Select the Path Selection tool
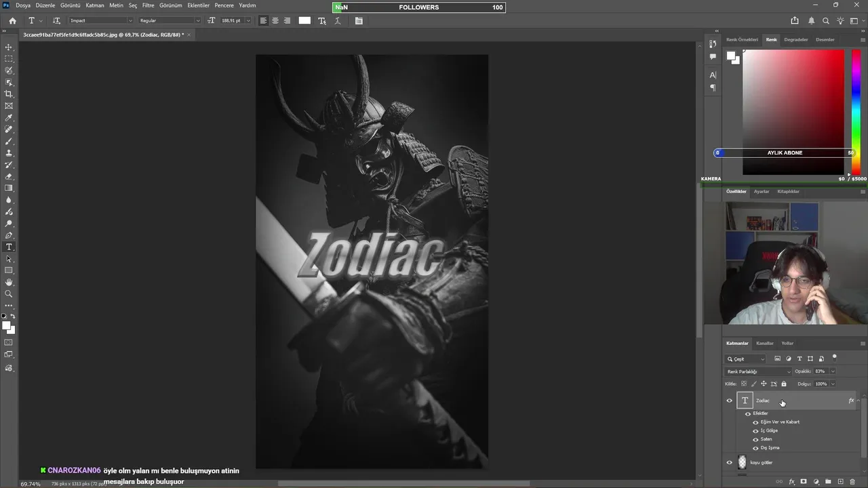Screen dimensions: 868x488 coord(9,259)
